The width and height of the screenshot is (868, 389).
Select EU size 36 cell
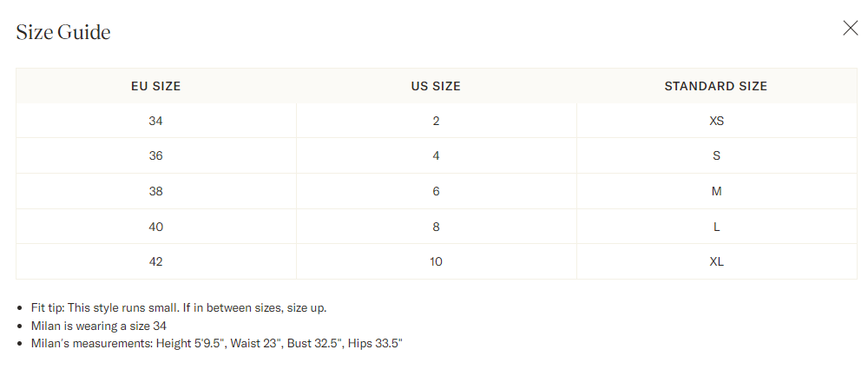(x=156, y=155)
